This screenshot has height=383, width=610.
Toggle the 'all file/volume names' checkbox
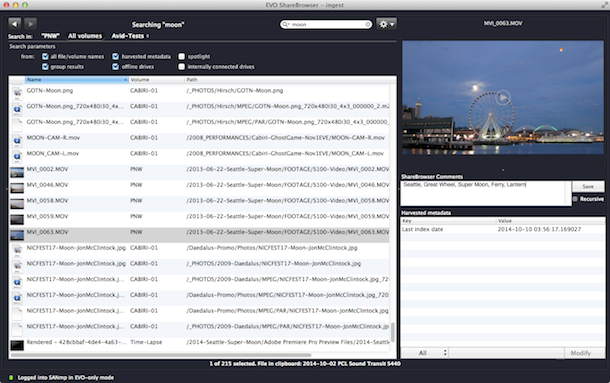coord(45,56)
